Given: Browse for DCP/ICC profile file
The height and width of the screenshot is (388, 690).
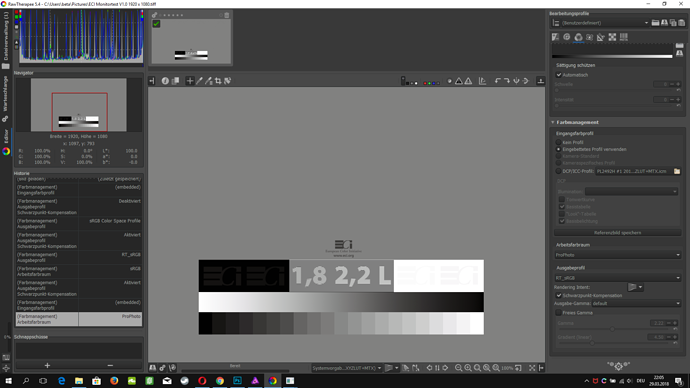Looking at the screenshot, I should [x=677, y=171].
